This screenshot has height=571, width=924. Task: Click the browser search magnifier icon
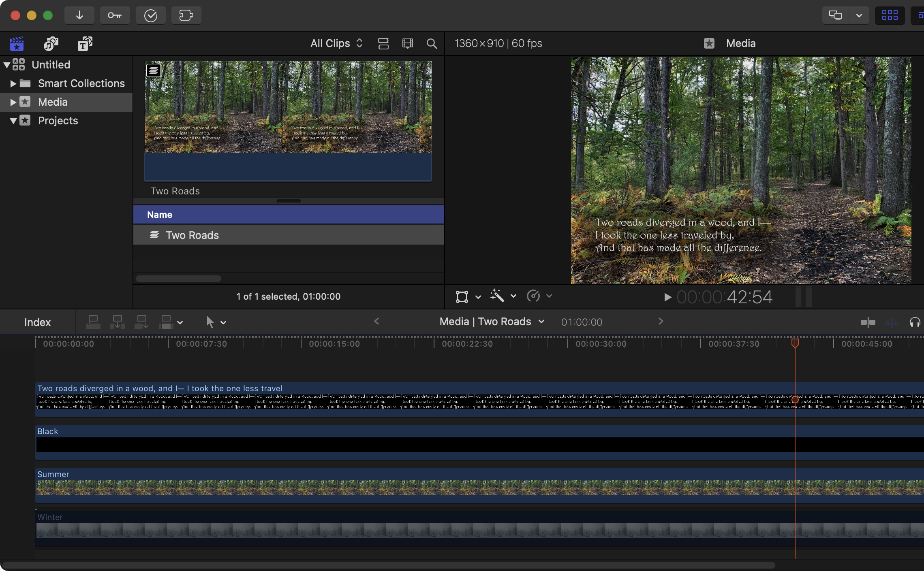(432, 43)
